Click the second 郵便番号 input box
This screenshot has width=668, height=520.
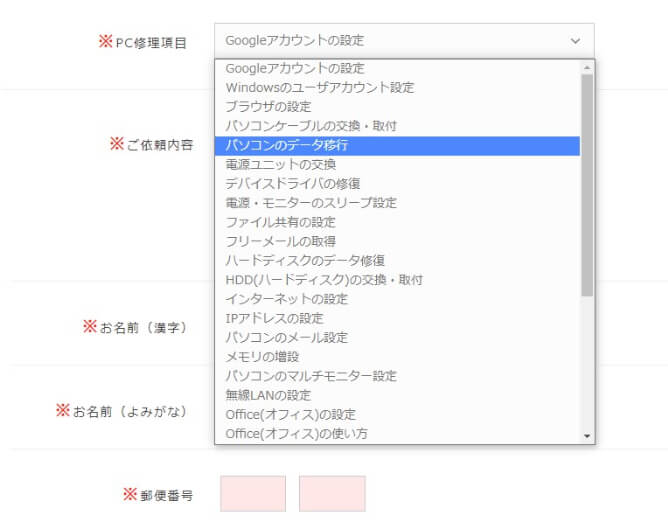tap(332, 494)
